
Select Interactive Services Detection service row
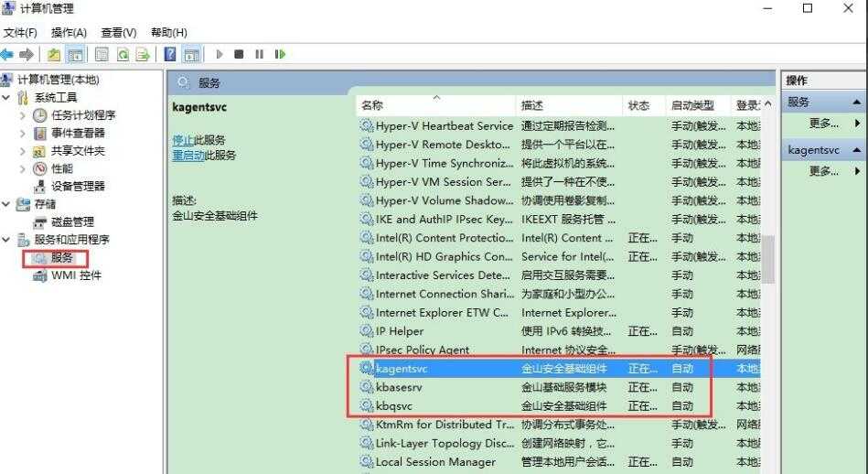559,275
